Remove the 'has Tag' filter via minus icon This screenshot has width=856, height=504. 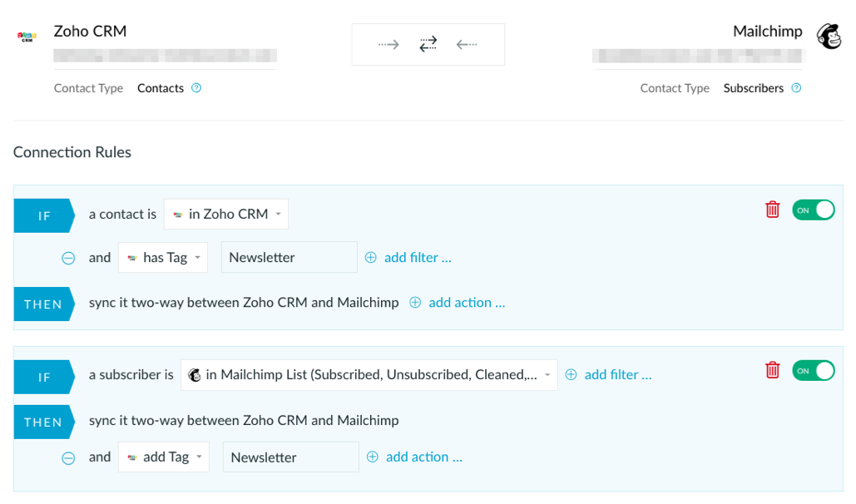pyautogui.click(x=68, y=258)
